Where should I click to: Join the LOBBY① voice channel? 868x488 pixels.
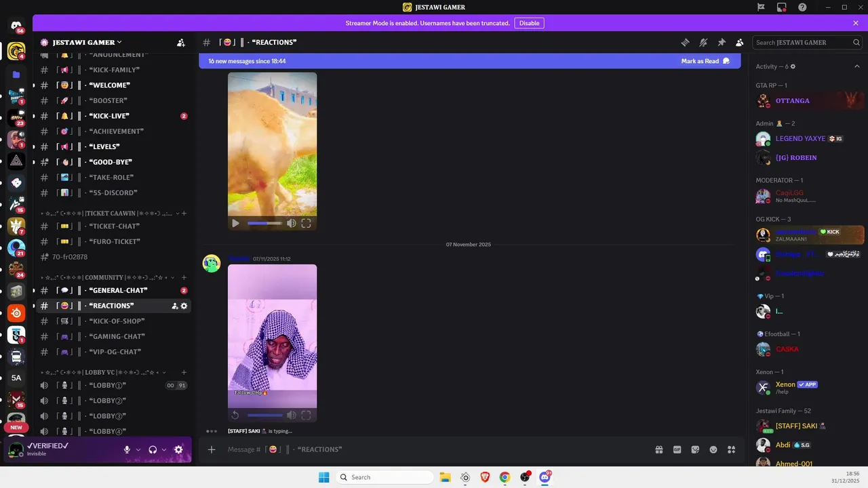pos(113,385)
